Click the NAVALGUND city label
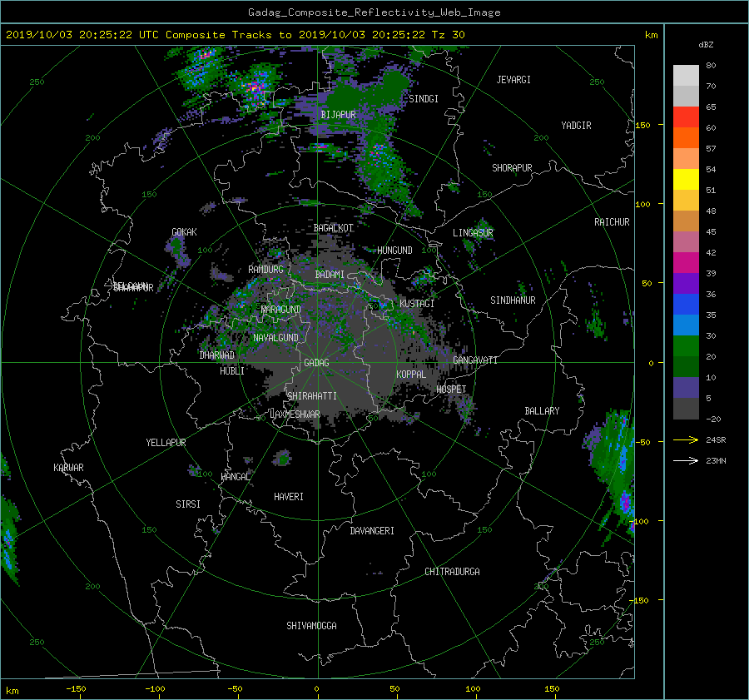This screenshot has height=700, width=749. pos(275,337)
